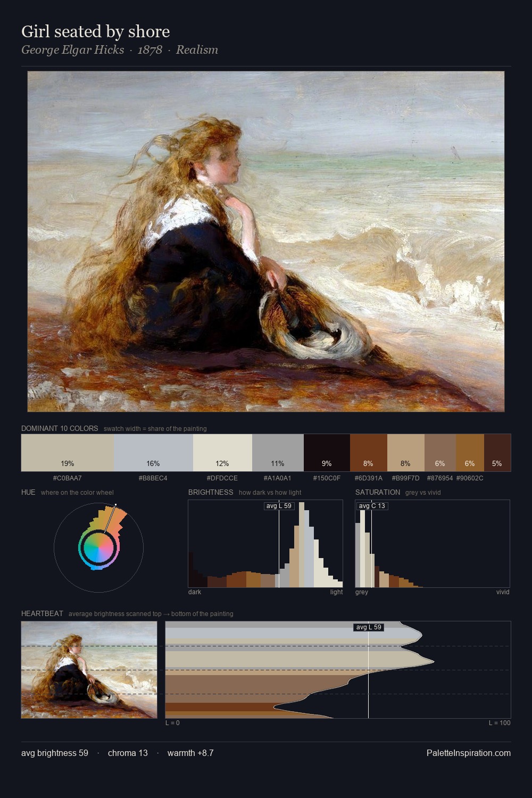The height and width of the screenshot is (798, 532).
Task: Click the SATURATION section heading
Action: coord(378,492)
